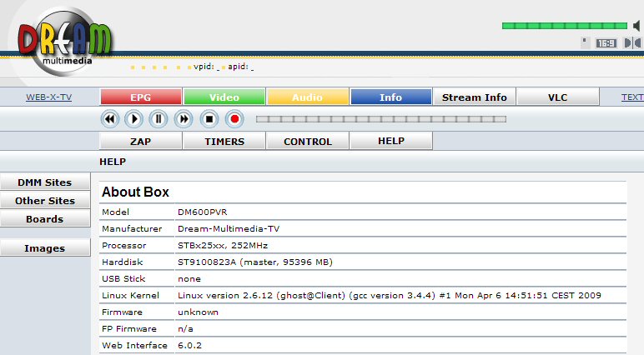Switch to the TIMERS menu

[x=224, y=141]
